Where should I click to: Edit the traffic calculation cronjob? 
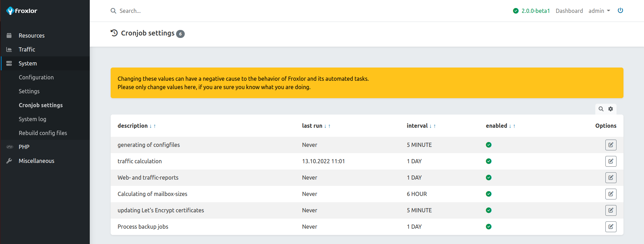click(x=611, y=161)
